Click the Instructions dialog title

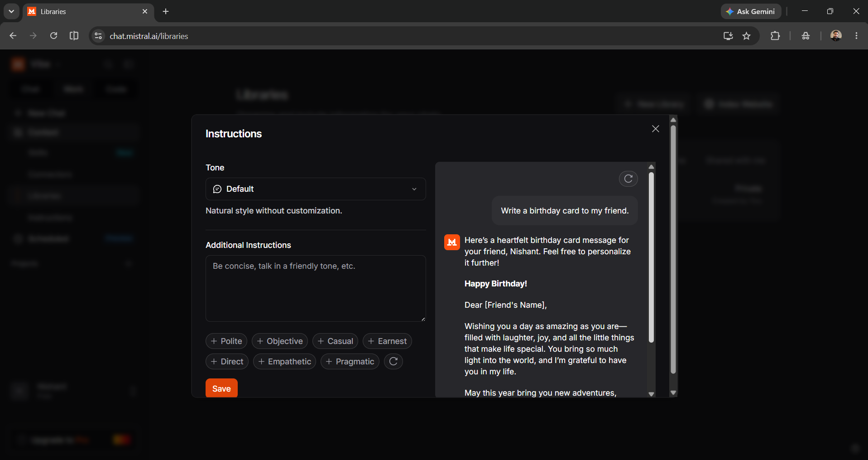pyautogui.click(x=234, y=134)
